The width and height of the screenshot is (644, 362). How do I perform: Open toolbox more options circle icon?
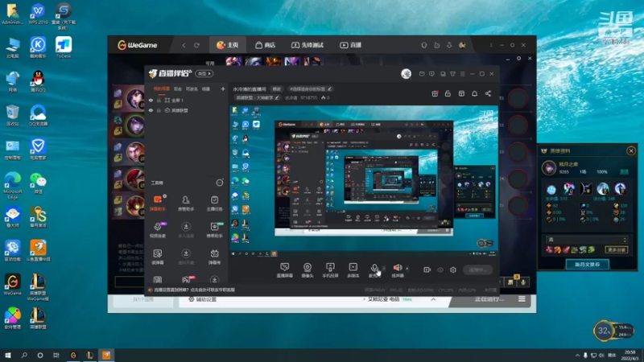coord(220,183)
